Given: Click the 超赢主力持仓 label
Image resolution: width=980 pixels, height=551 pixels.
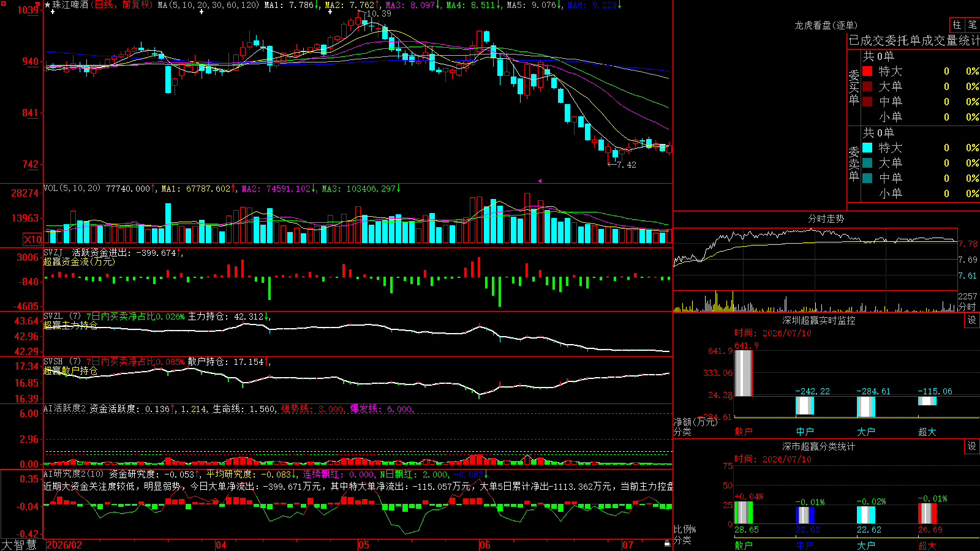Looking at the screenshot, I should click(x=70, y=325).
